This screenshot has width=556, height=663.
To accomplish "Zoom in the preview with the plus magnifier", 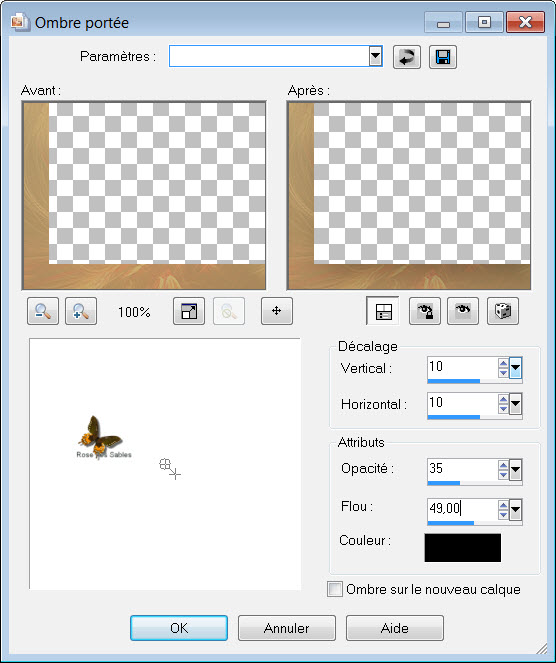I will (81, 311).
